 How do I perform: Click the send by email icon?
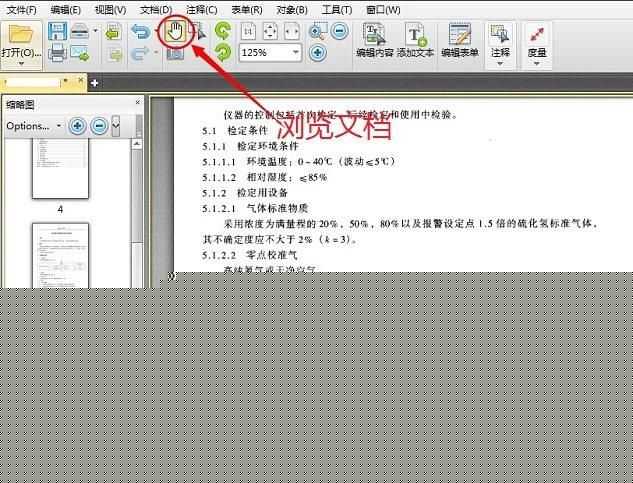point(80,53)
